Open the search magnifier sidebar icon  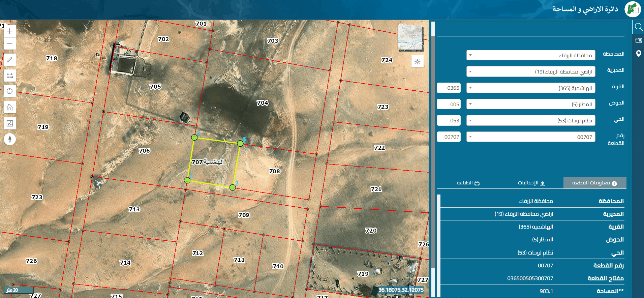[638, 27]
